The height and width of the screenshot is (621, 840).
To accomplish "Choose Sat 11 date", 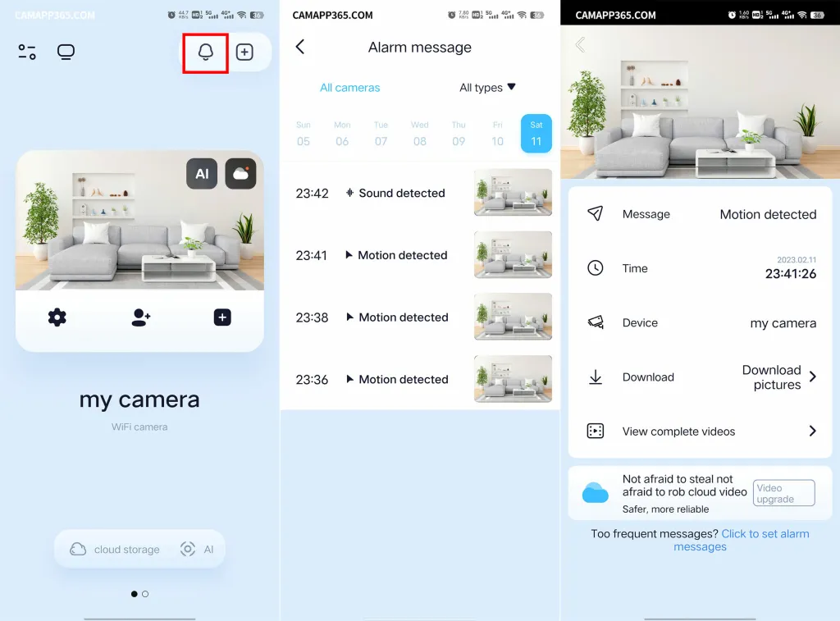I will click(536, 134).
